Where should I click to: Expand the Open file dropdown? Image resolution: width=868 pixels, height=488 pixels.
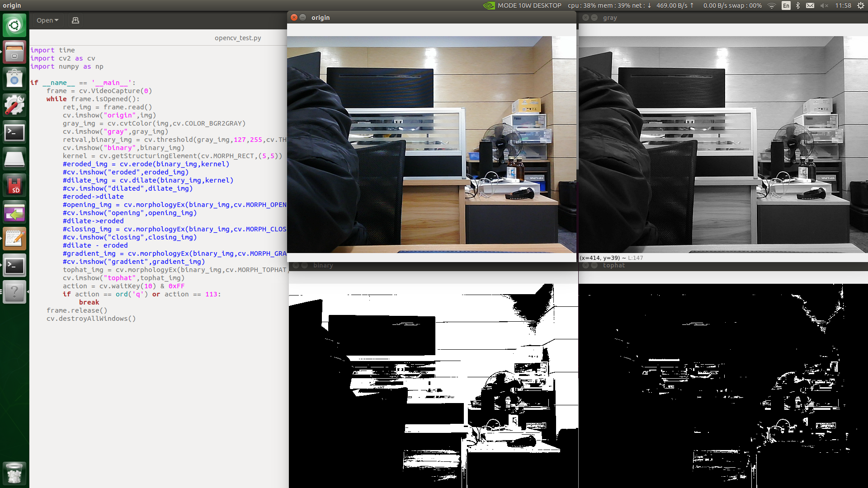[x=47, y=20]
